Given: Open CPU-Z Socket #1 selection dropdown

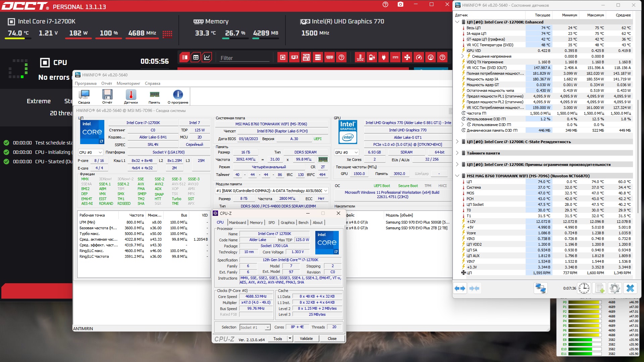Looking at the screenshot, I should tap(255, 327).
